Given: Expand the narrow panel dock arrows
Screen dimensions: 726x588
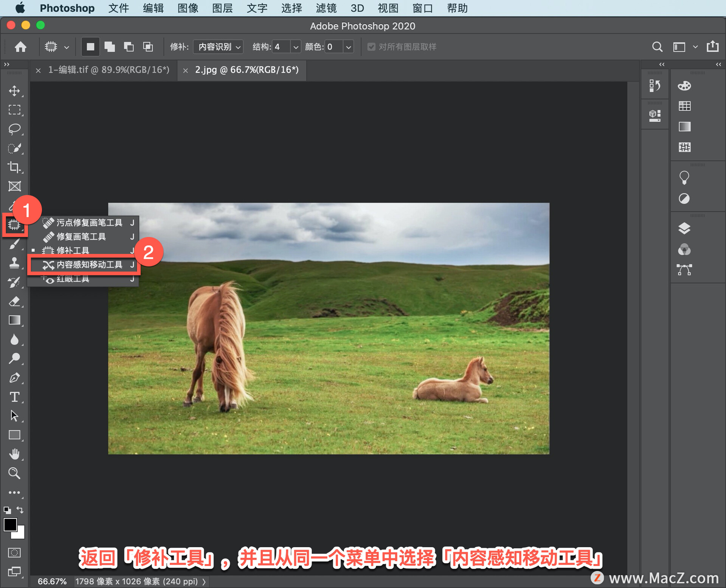Looking at the screenshot, I should [x=662, y=65].
